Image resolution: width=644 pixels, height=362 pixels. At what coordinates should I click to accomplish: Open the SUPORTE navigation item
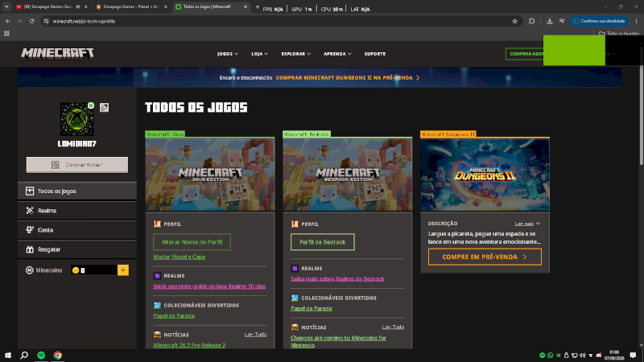pyautogui.click(x=375, y=54)
